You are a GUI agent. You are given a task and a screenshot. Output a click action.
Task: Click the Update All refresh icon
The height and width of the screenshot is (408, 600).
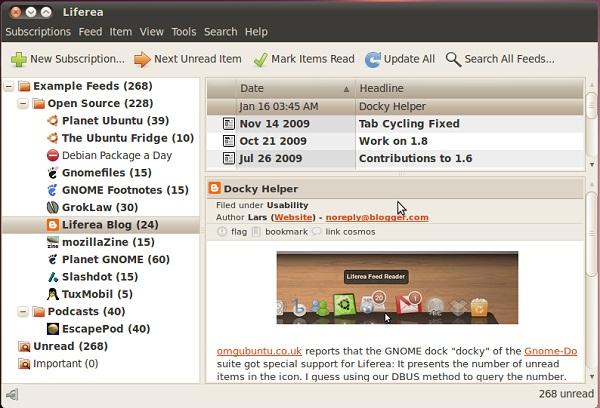click(x=373, y=59)
